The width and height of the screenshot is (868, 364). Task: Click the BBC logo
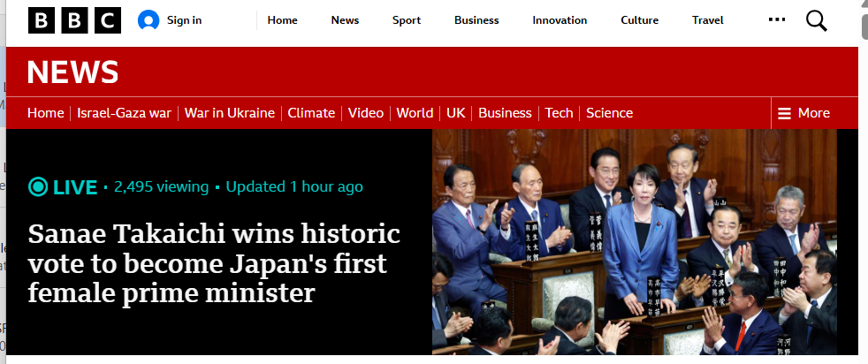(75, 20)
